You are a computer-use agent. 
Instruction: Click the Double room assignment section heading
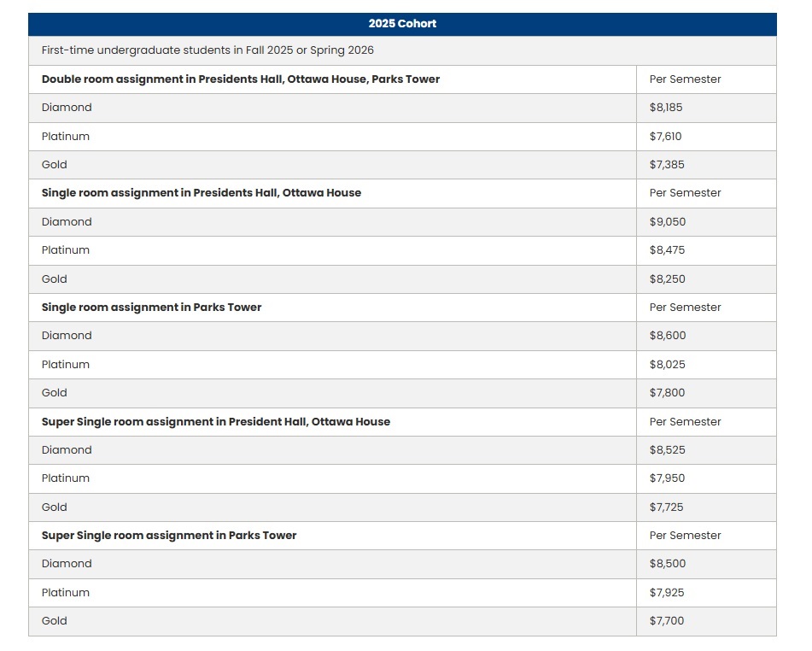[x=241, y=79]
